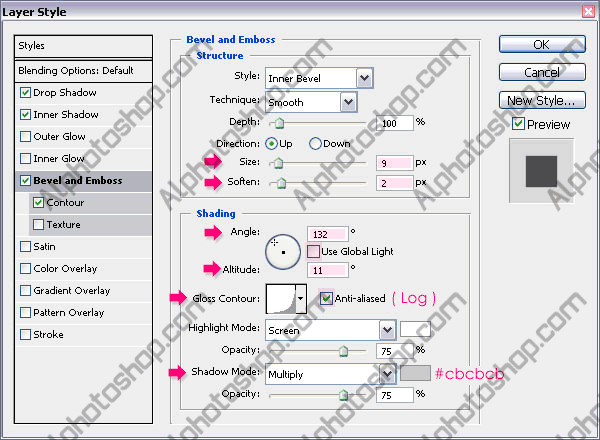Click the white Highlight Mode color swatch
The height and width of the screenshot is (440, 600).
(x=415, y=329)
